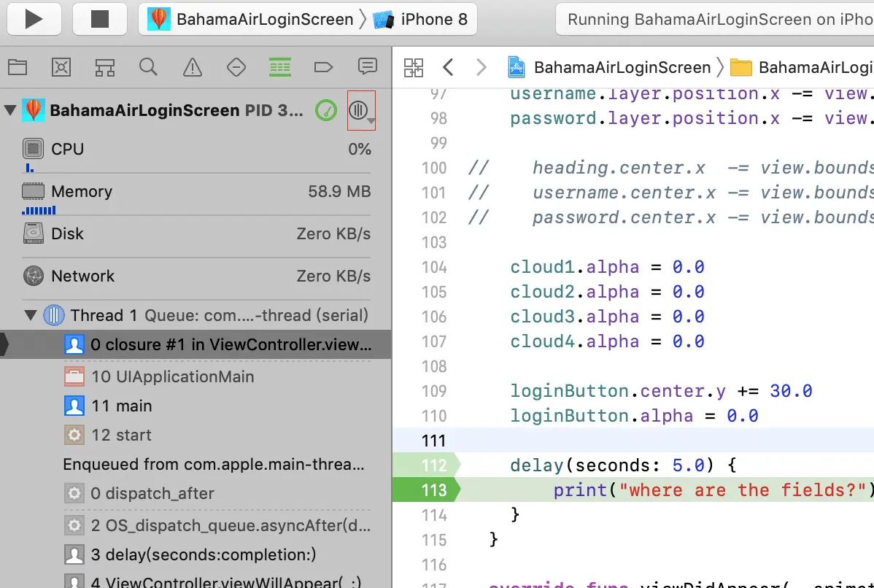Open the Issue navigator warning icon

click(x=193, y=67)
